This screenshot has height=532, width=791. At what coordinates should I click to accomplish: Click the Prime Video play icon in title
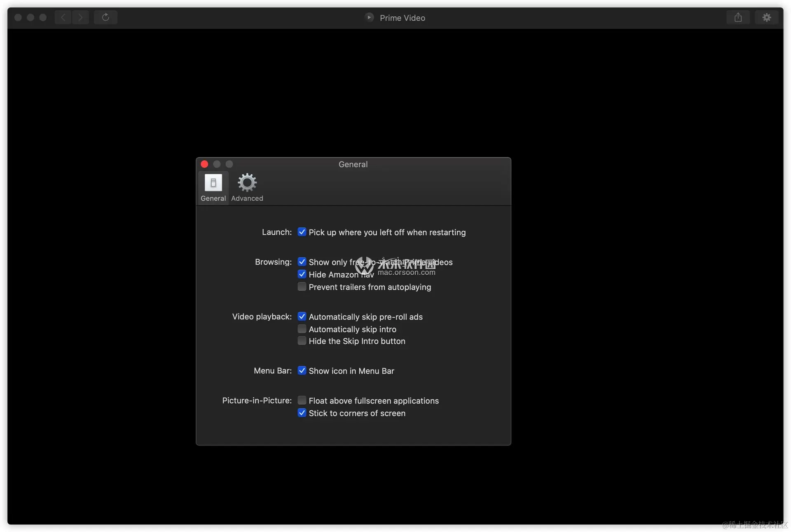(369, 17)
